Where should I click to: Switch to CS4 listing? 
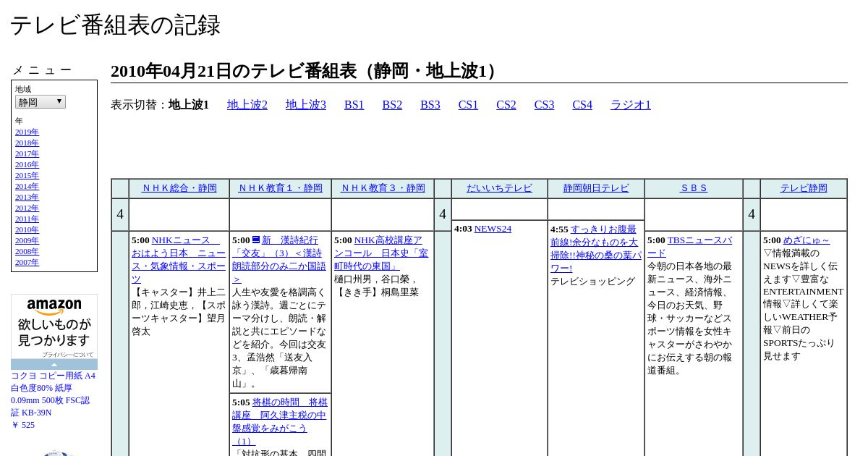click(x=582, y=105)
